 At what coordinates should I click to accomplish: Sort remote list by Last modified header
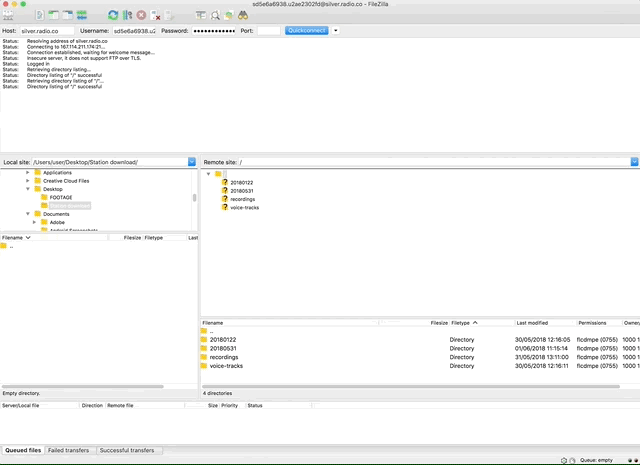coord(545,323)
